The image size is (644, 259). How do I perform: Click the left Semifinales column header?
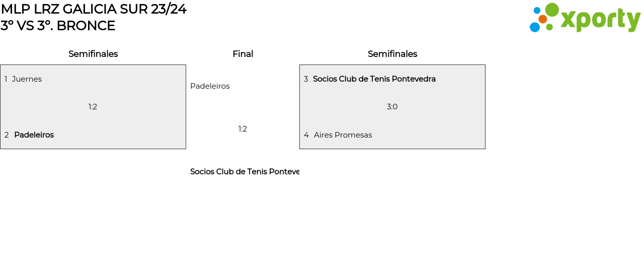pos(93,54)
